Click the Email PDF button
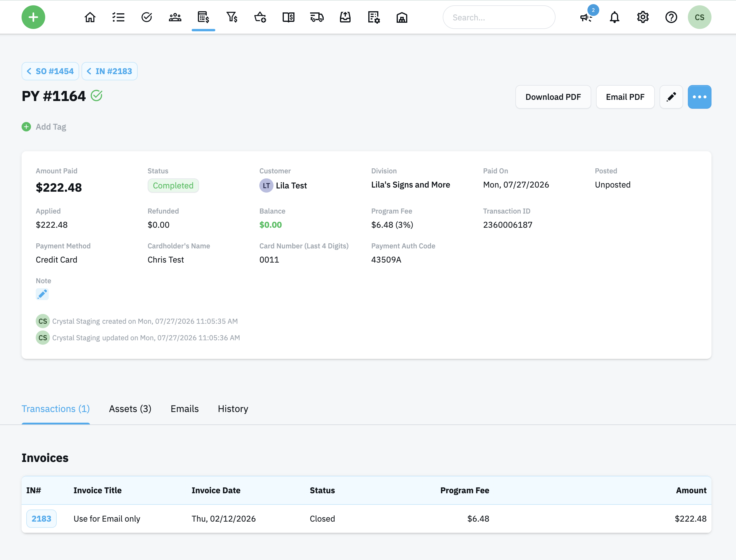 pos(625,97)
